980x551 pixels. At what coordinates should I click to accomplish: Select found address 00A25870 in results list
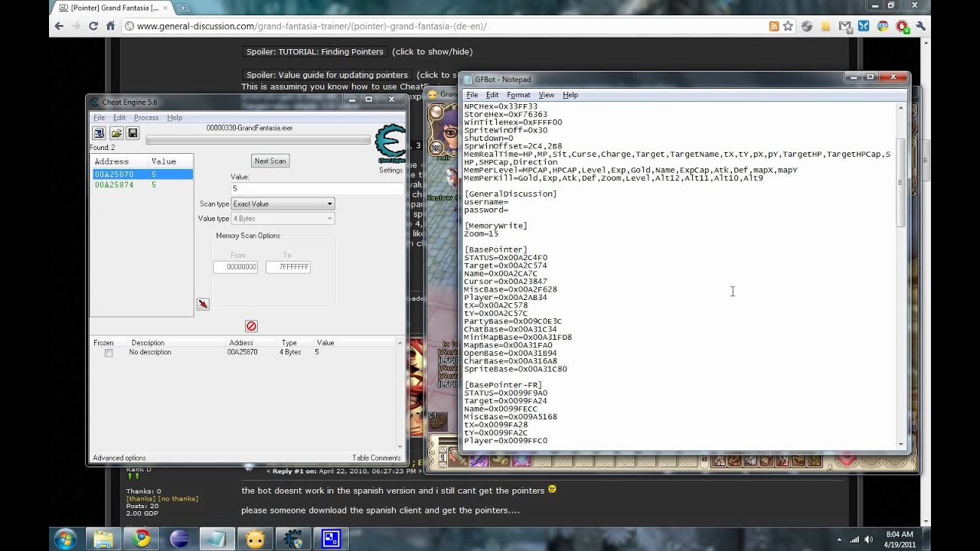142,174
